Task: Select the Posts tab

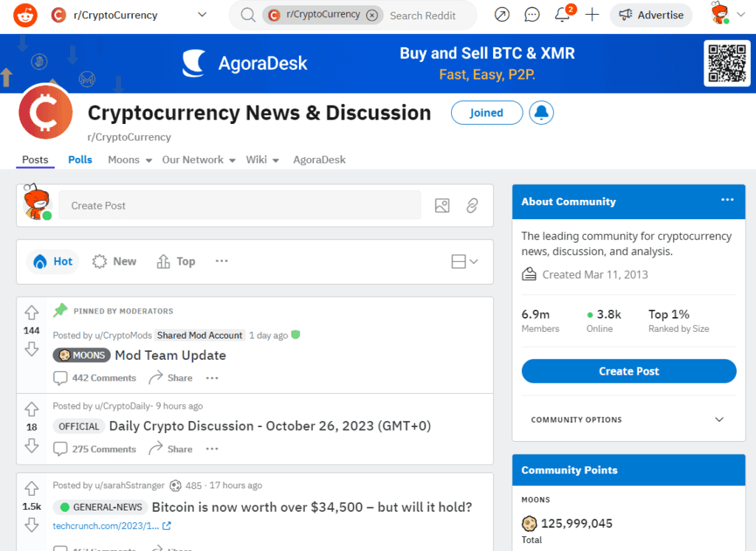Action: click(35, 160)
